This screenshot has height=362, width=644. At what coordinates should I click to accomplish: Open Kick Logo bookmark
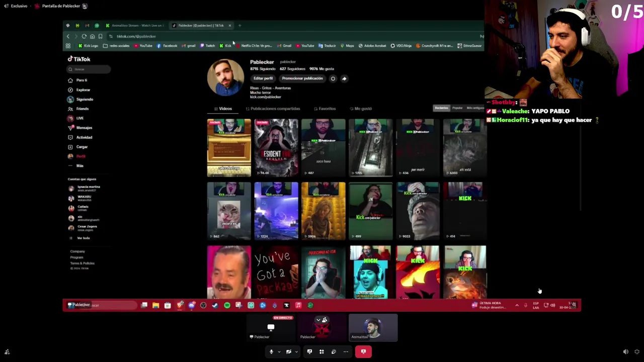pos(88,46)
